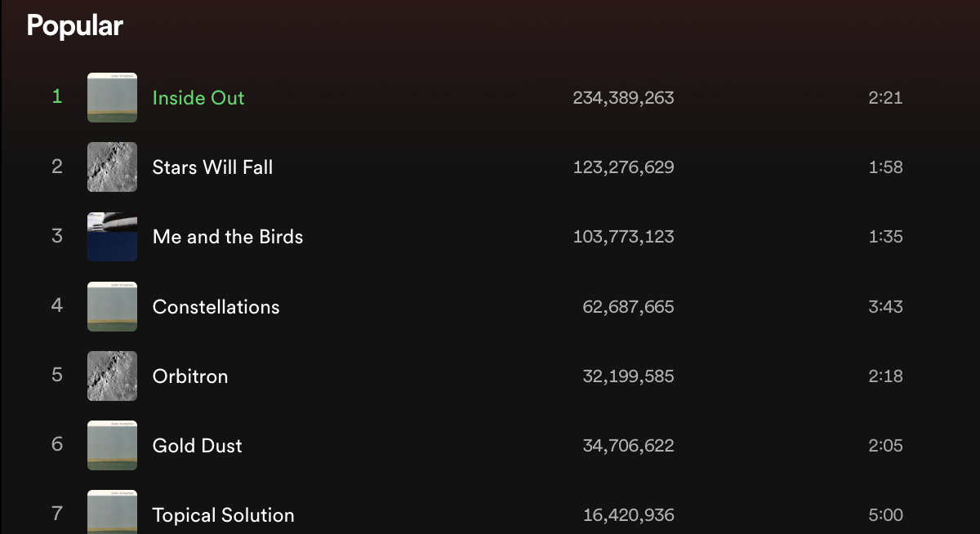The width and height of the screenshot is (980, 534).
Task: Open the Gold Dust track
Action: [x=198, y=446]
